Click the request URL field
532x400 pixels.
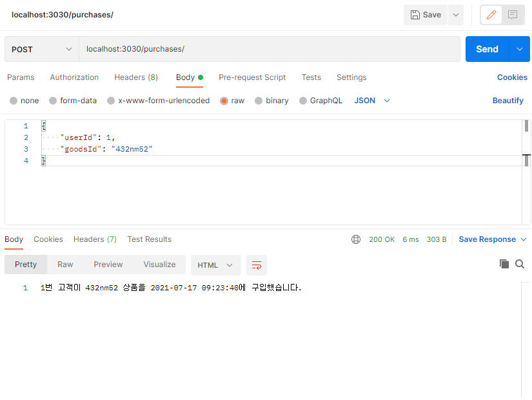270,49
